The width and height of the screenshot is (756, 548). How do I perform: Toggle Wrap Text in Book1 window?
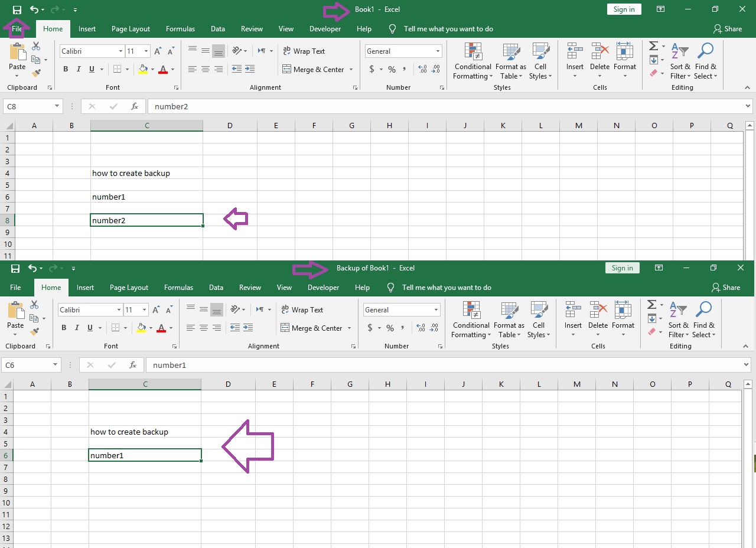(x=304, y=51)
